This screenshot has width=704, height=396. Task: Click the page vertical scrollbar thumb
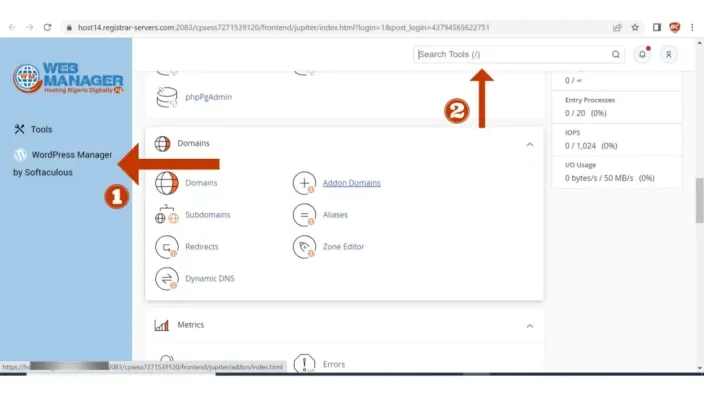(x=700, y=200)
